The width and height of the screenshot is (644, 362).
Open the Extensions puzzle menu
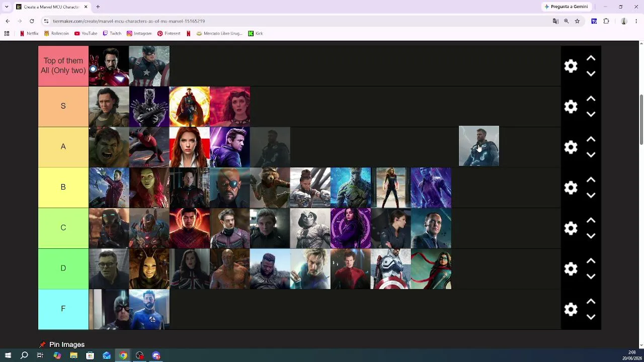606,21
